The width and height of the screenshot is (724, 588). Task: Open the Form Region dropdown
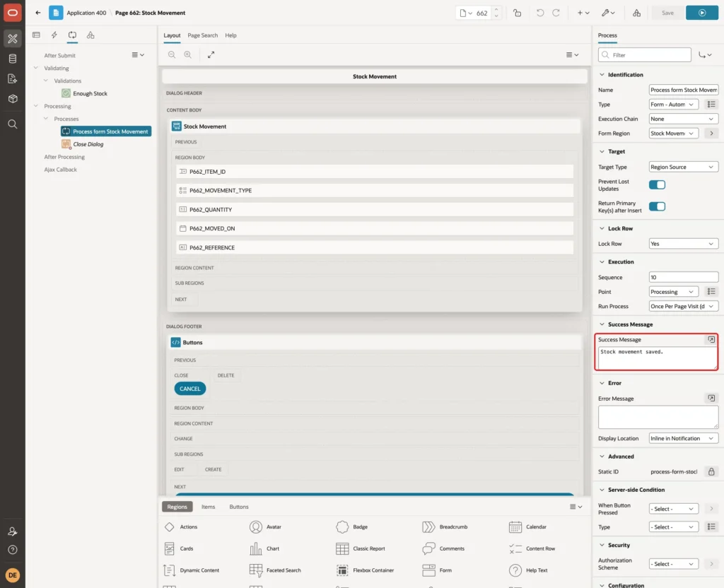tap(674, 134)
